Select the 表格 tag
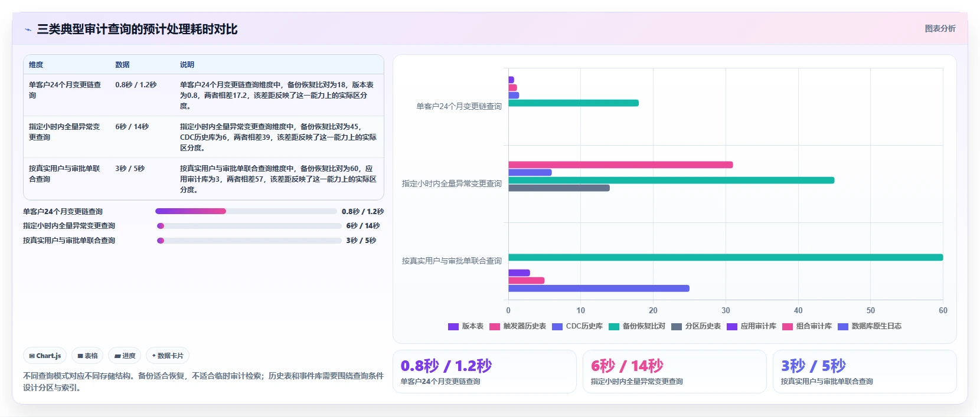 pyautogui.click(x=87, y=356)
